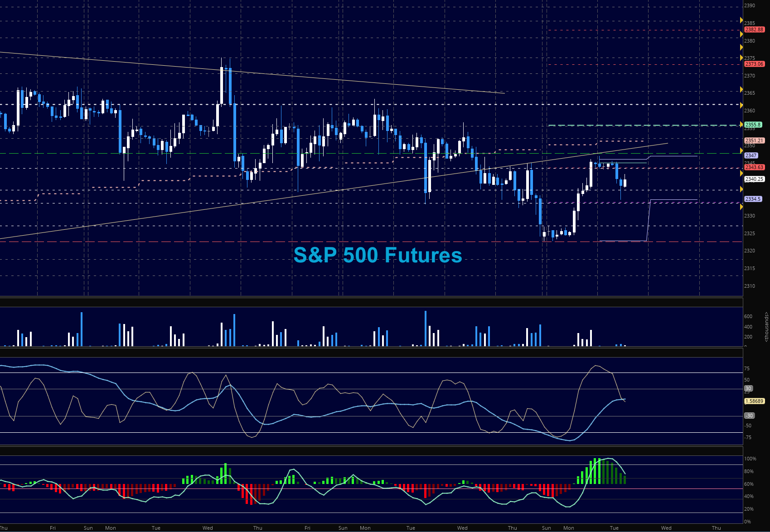Click the 2370 price axis value
Image resolution: width=770 pixels, height=532 pixels.
[750, 76]
